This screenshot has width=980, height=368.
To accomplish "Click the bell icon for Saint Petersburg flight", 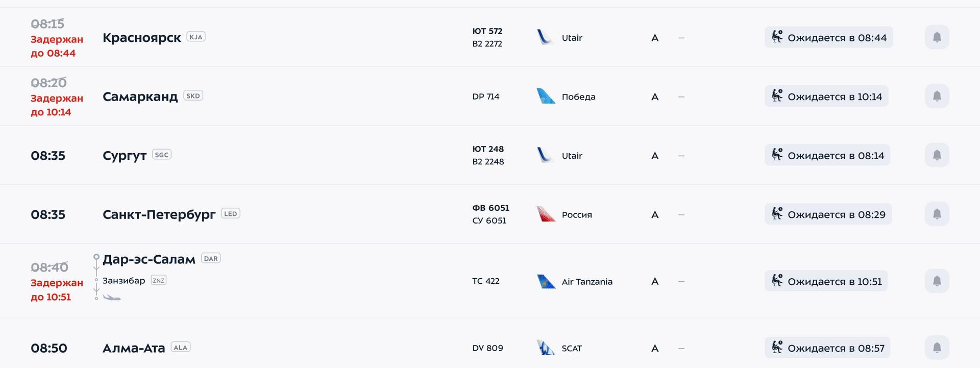I will [x=937, y=214].
